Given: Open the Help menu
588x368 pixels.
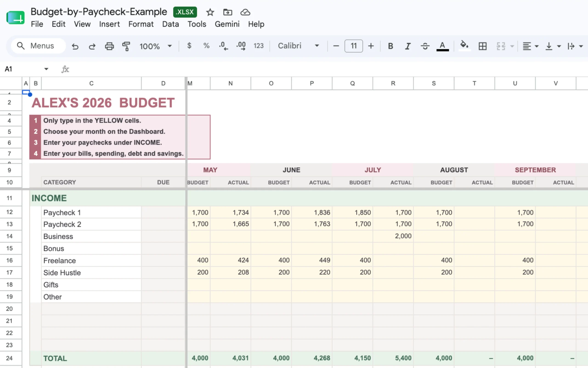Looking at the screenshot, I should tap(256, 24).
